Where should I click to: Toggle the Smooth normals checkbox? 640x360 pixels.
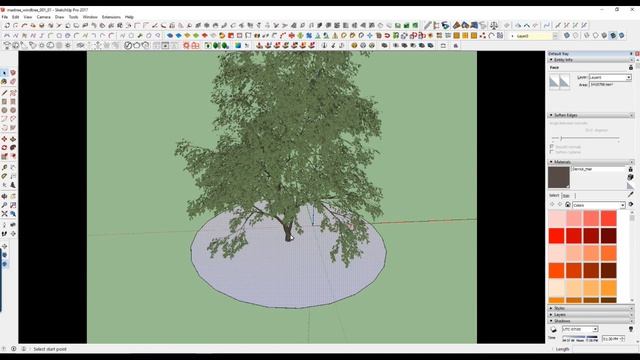point(552,147)
